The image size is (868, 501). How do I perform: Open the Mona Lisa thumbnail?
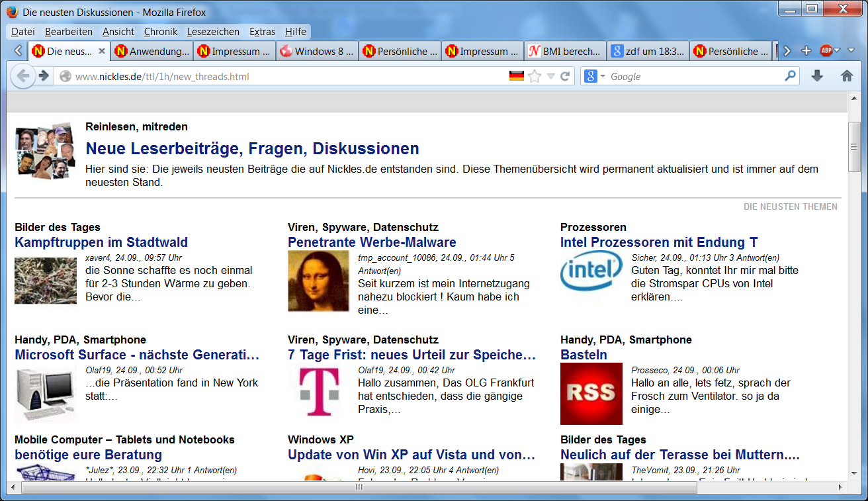point(318,281)
